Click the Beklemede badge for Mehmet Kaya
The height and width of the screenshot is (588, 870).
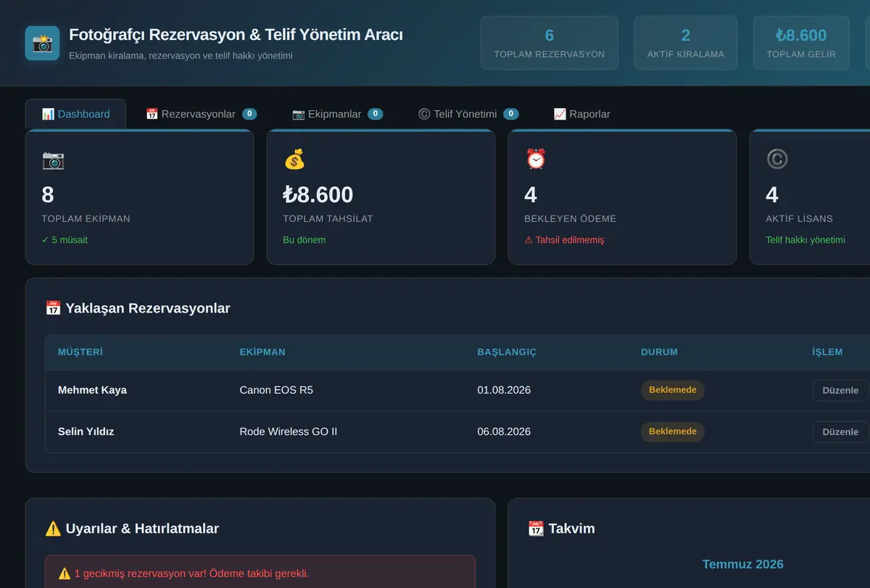click(x=673, y=390)
